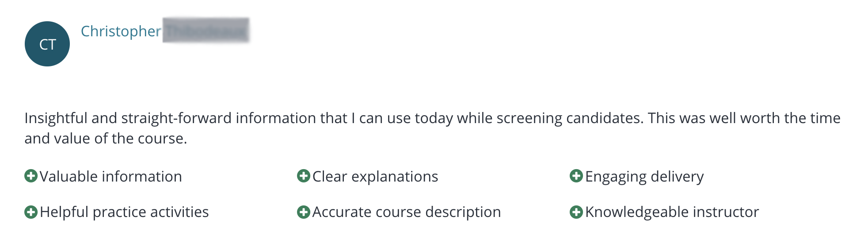Select the Helpful practice activities label
The width and height of the screenshot is (868, 240).
(x=124, y=212)
